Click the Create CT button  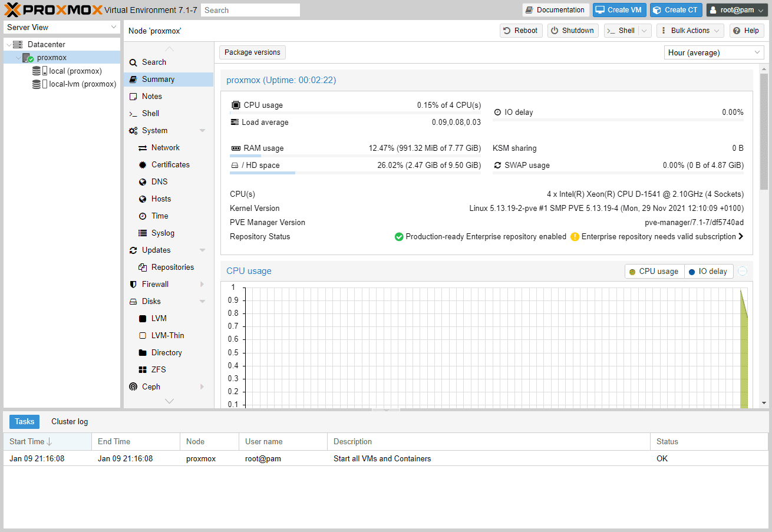[677, 10]
